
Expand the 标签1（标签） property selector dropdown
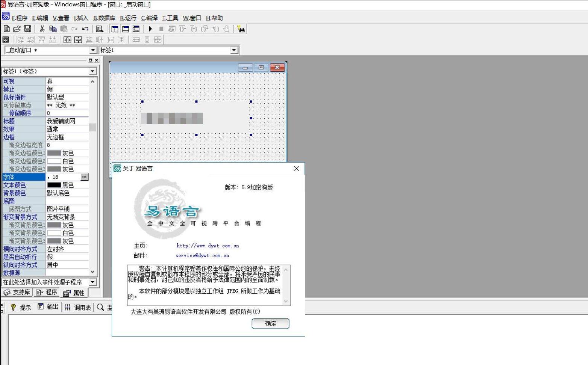[x=92, y=71]
